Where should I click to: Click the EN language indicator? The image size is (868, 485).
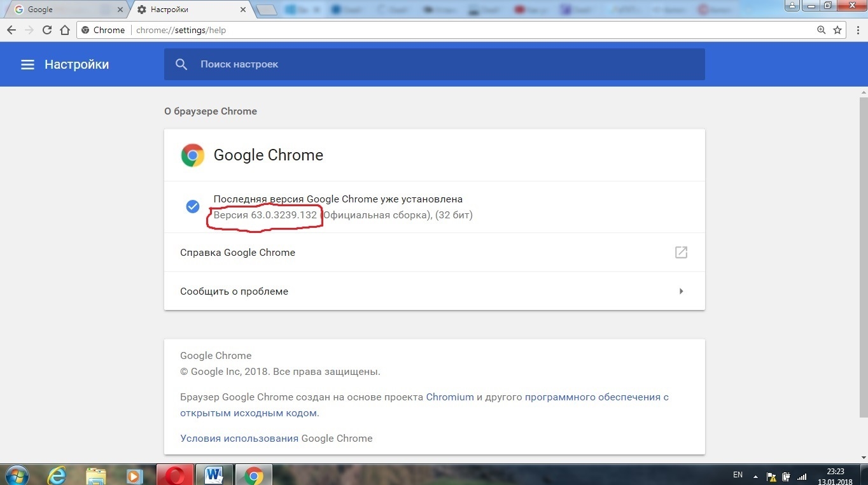pos(738,475)
